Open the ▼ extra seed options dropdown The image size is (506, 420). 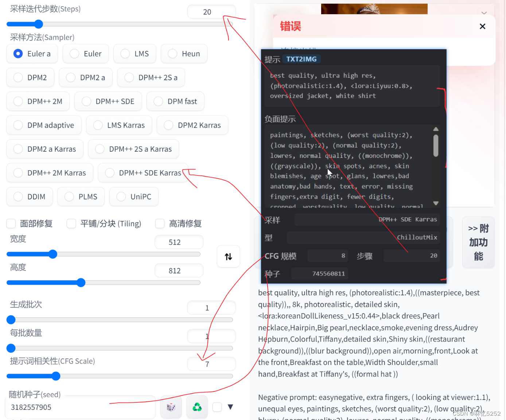click(231, 407)
